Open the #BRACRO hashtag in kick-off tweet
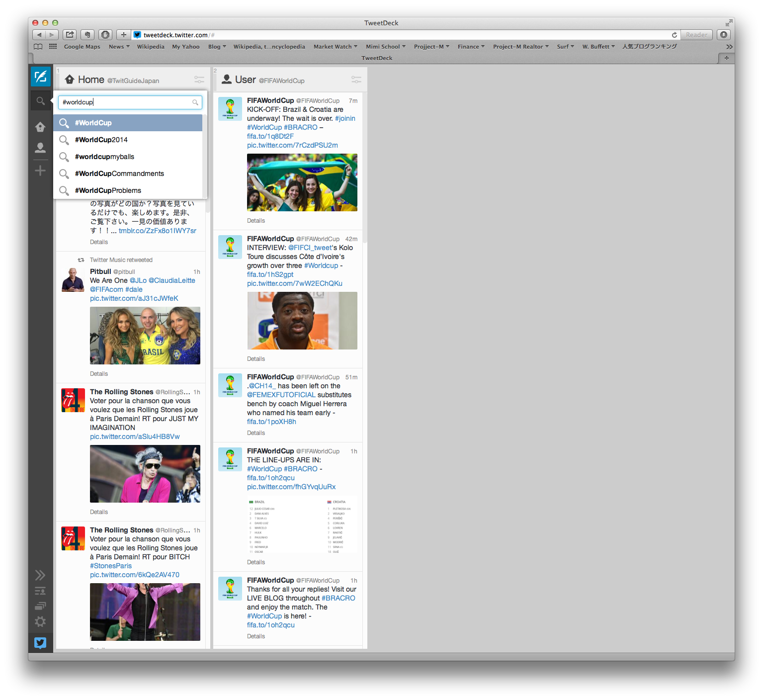Screen dimensions: 763x700 coord(300,127)
